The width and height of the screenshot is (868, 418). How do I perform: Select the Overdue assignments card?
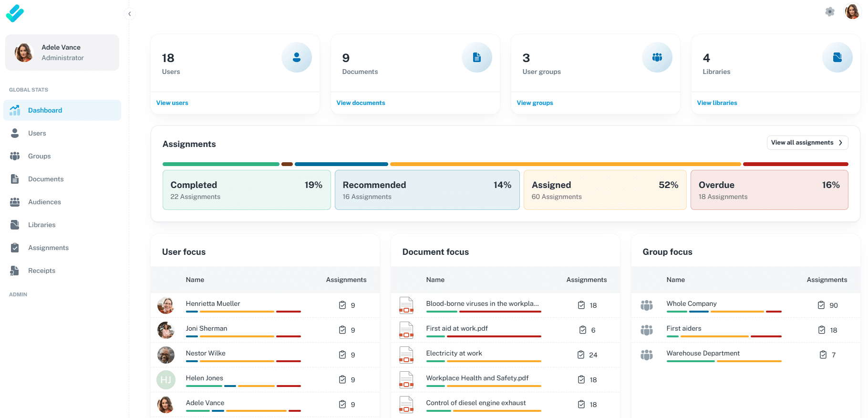[x=769, y=190]
